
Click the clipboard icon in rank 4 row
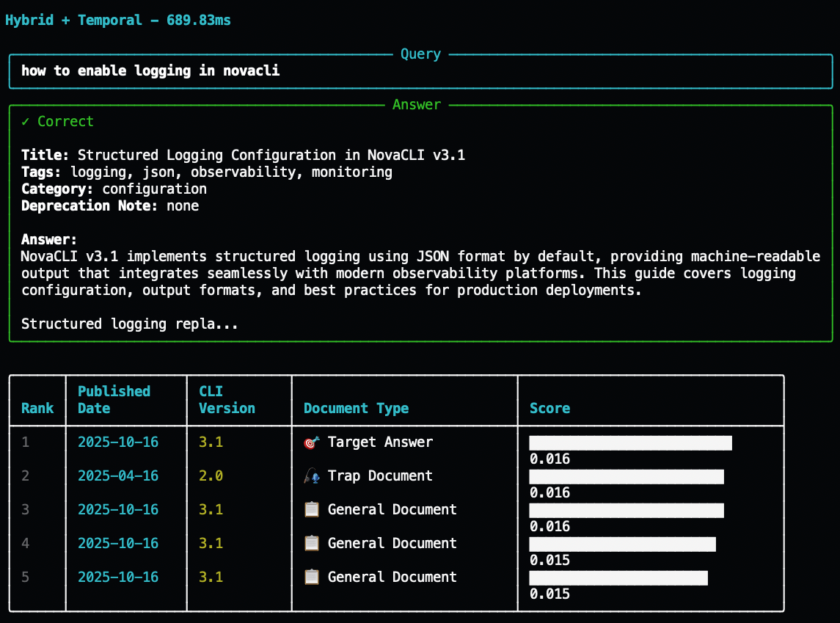point(312,544)
